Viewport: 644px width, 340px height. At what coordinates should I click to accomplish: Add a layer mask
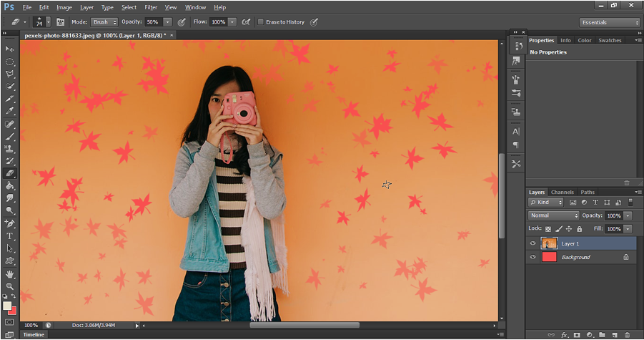pos(577,335)
